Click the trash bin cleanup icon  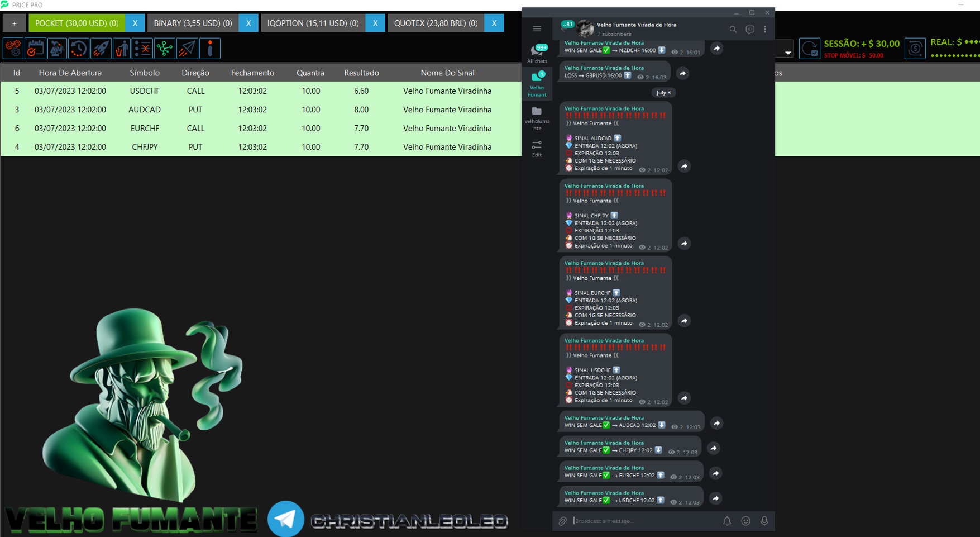pos(122,49)
